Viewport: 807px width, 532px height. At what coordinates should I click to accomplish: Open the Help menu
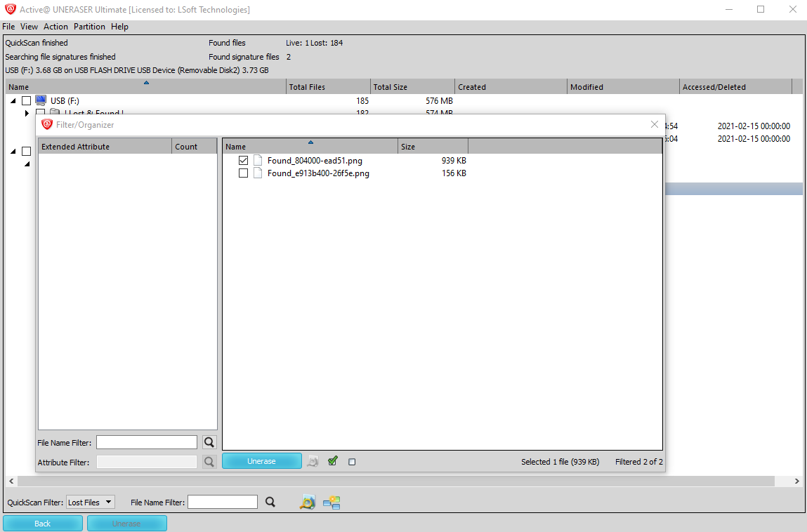pyautogui.click(x=119, y=27)
